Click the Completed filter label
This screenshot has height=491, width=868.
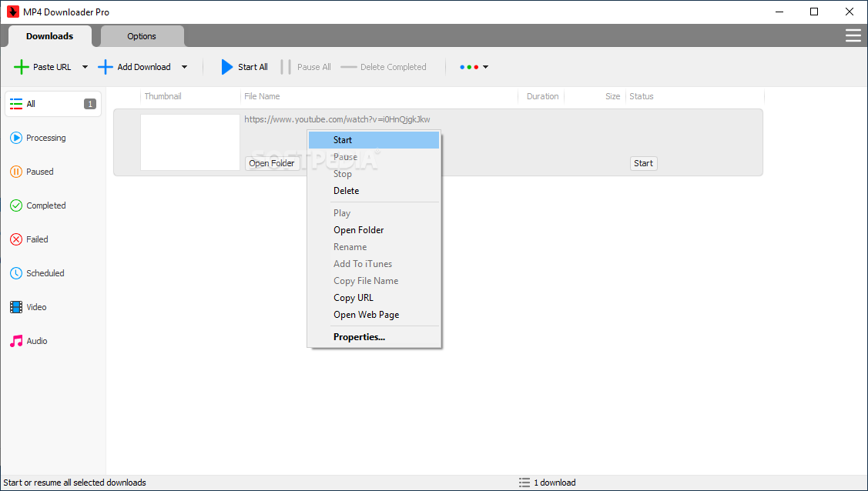pyautogui.click(x=46, y=205)
